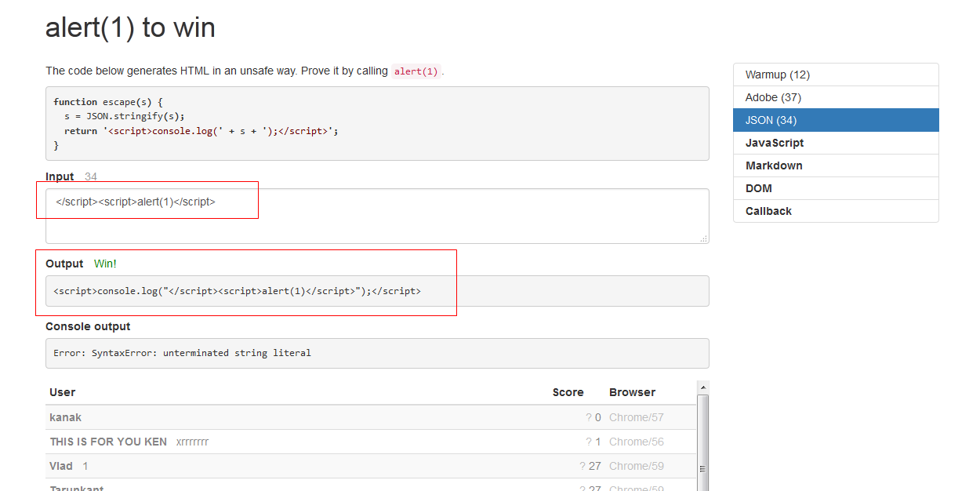This screenshot has height=491, width=980.
Task: Click the scoreboard scroll-up arrow
Action: (x=703, y=387)
